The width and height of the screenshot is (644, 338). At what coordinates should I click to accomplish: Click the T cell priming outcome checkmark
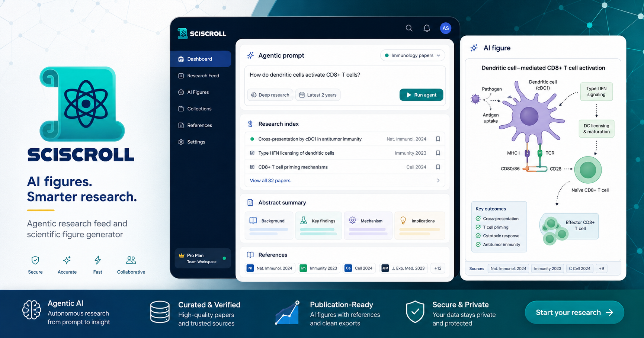pos(478,227)
